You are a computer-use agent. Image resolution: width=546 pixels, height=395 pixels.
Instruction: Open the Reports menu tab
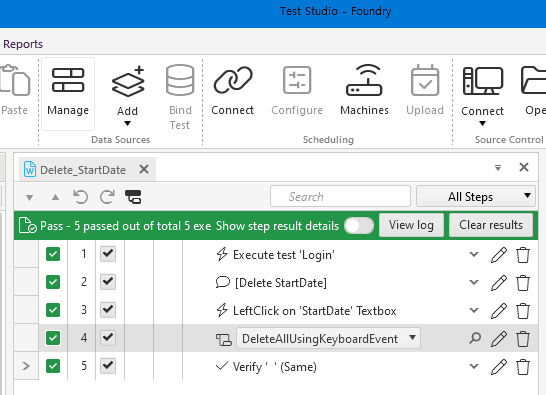(x=23, y=44)
